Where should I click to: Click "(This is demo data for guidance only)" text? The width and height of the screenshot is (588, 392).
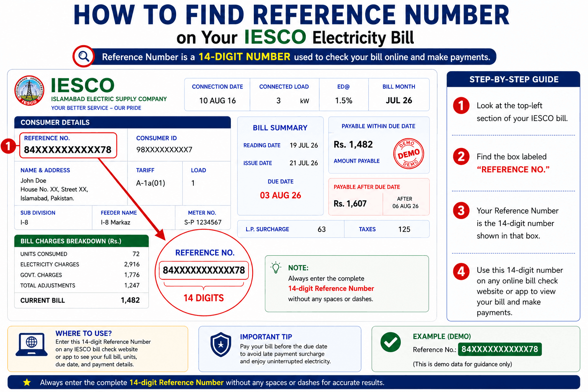tap(462, 364)
